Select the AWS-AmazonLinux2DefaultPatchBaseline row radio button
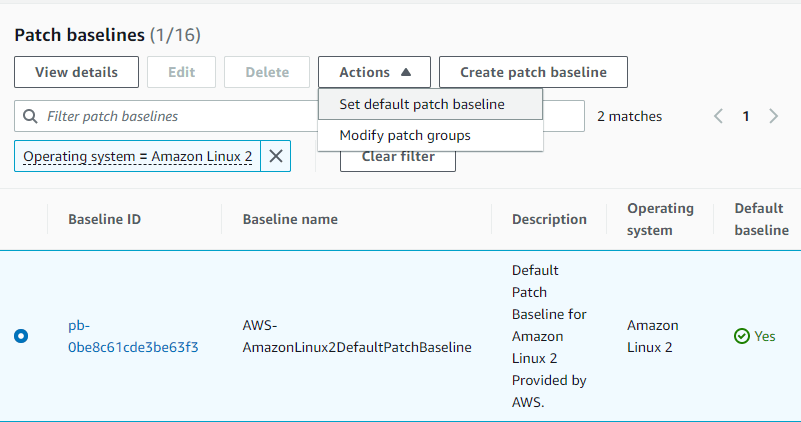Screen dimensions: 801x422 pos(22,336)
